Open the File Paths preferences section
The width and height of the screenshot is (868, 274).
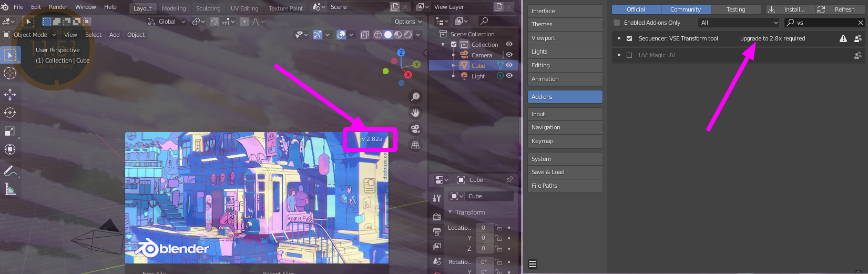[x=565, y=186]
